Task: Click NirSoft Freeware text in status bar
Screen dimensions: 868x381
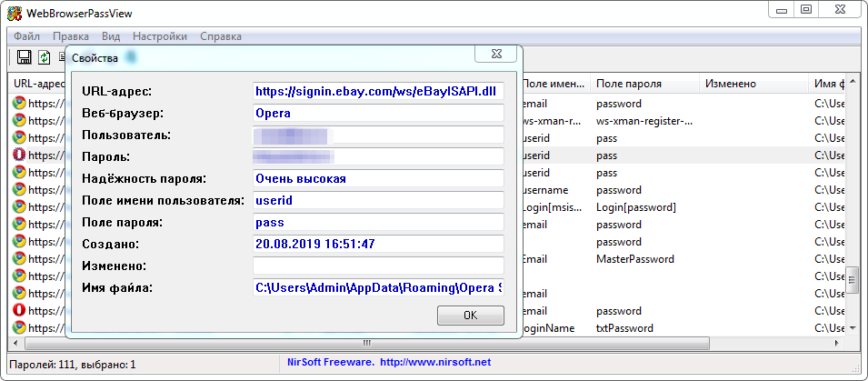Action: (330, 363)
